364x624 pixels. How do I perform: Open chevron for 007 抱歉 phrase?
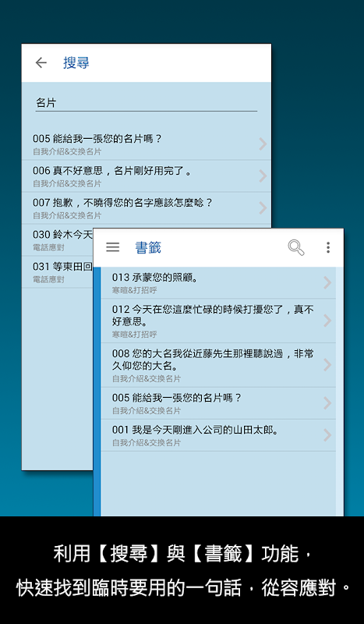tap(263, 207)
